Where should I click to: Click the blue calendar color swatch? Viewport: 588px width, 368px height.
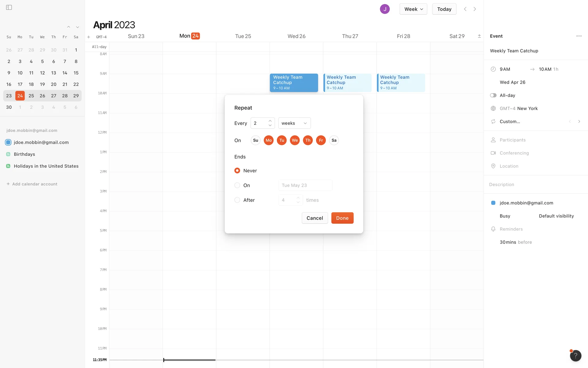click(x=493, y=203)
